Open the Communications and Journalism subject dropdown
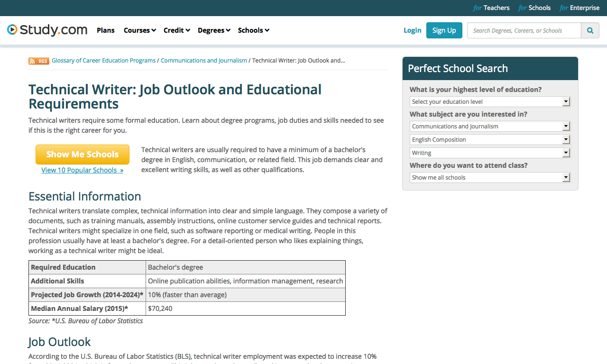Screen dimensions: 607x364 click(x=490, y=127)
